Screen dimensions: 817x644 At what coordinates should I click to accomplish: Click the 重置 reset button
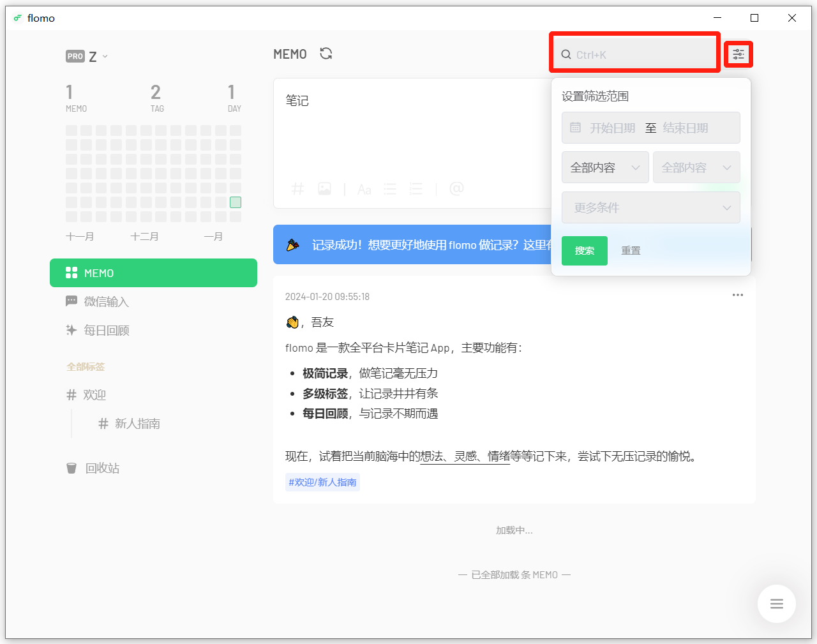coord(631,251)
